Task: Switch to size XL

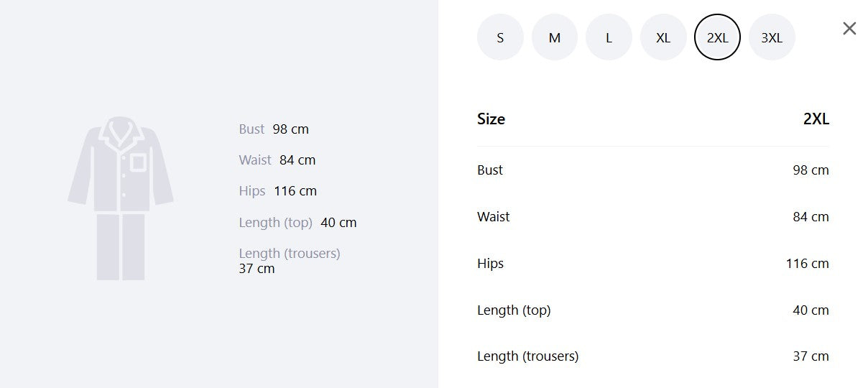Action: point(663,37)
